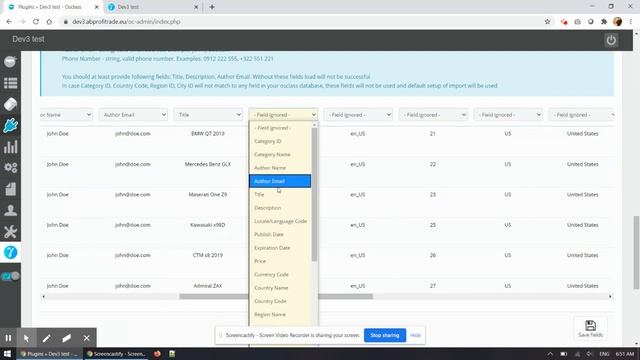
Task: Close the Screencastify drawing toolbar
Action: tap(87, 338)
